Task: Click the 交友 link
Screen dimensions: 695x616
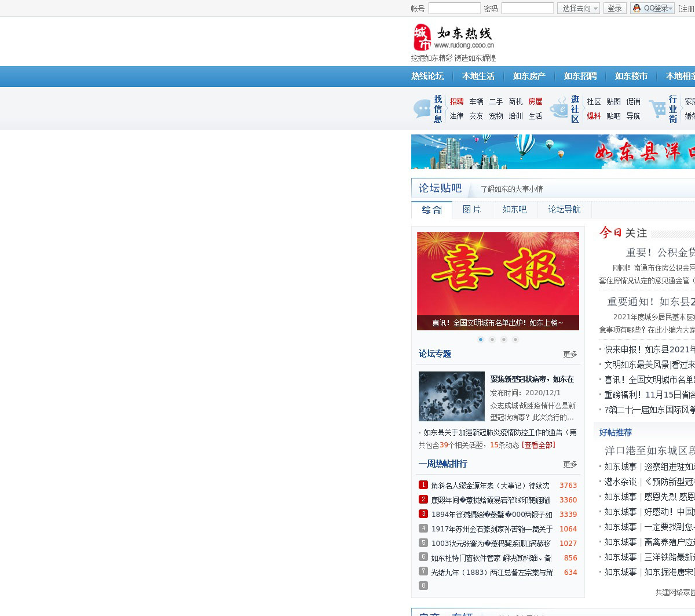Action: point(477,116)
